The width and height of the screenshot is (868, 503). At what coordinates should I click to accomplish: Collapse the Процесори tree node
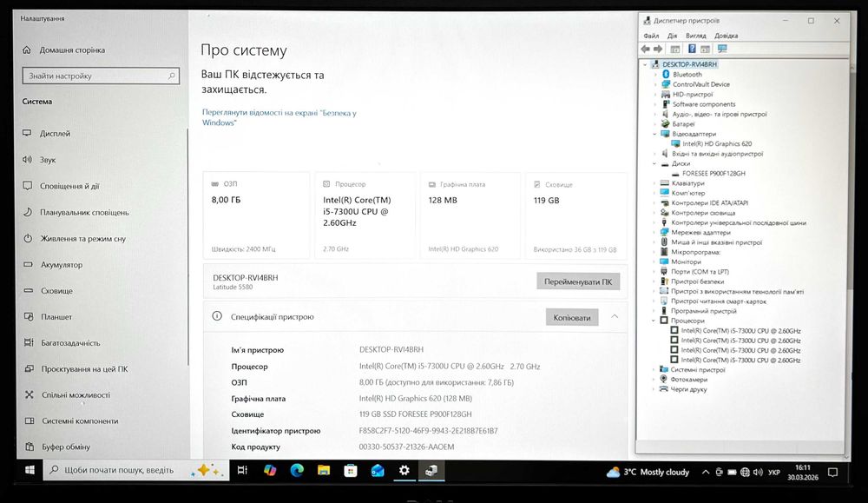pos(654,321)
